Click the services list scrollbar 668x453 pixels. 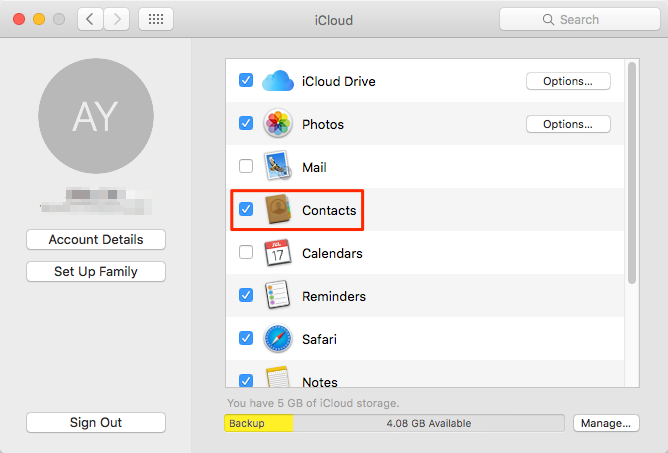(632, 173)
